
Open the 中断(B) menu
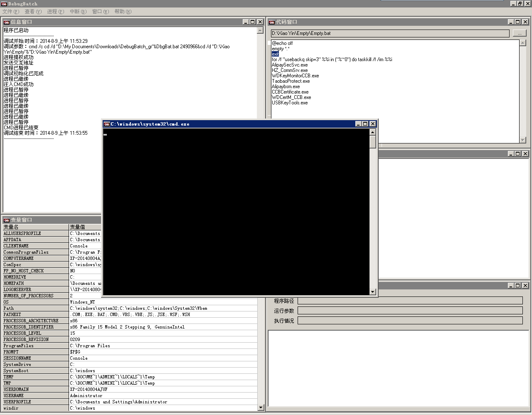tap(78, 12)
